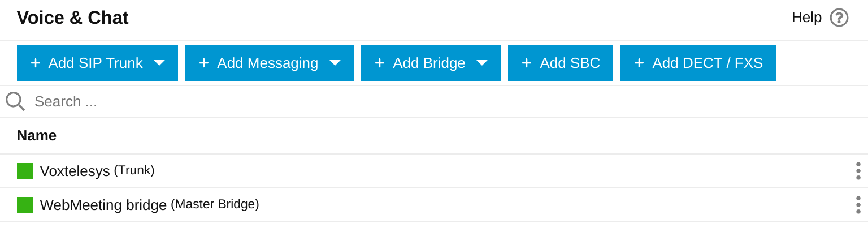Click the plus icon on Add SBC
The width and height of the screenshot is (868, 236).
point(526,63)
